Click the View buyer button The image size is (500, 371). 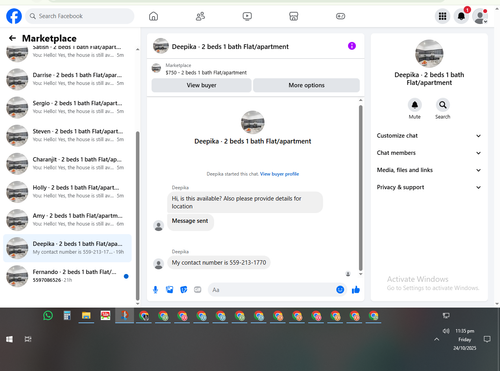point(201,85)
